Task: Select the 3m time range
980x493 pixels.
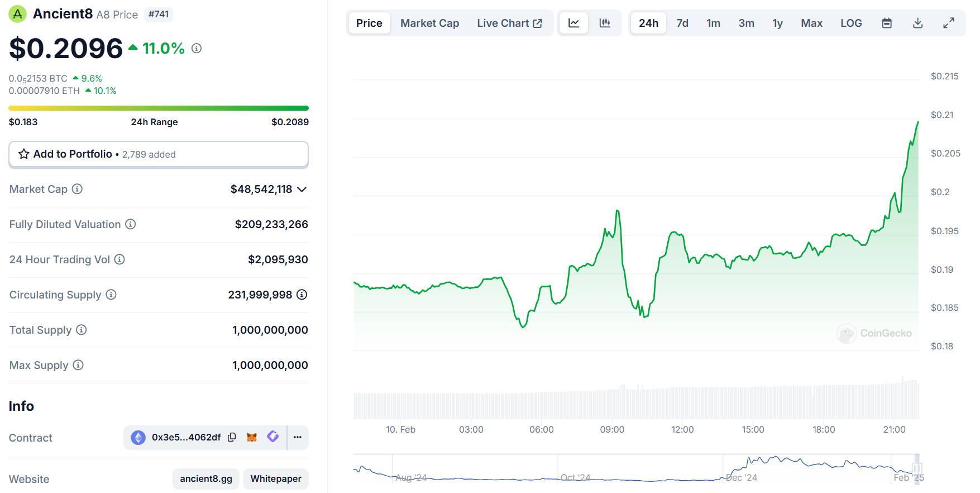Action: click(x=747, y=23)
